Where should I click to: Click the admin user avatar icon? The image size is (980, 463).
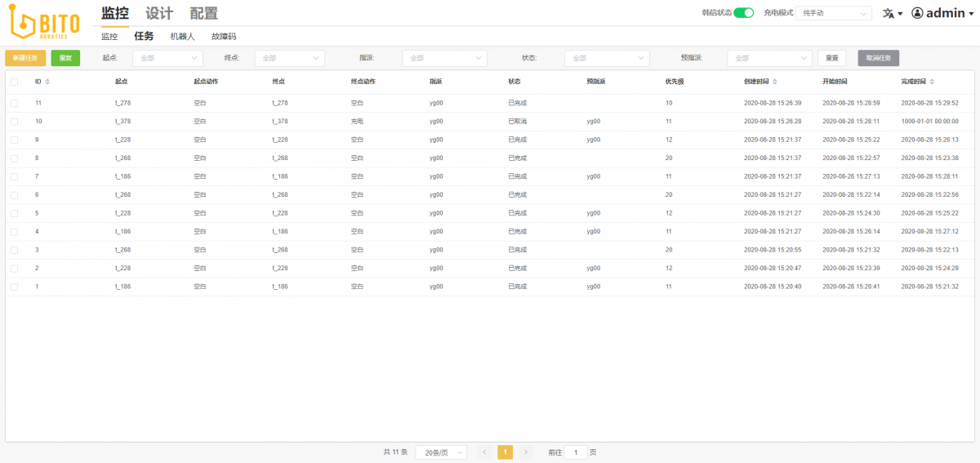click(917, 13)
